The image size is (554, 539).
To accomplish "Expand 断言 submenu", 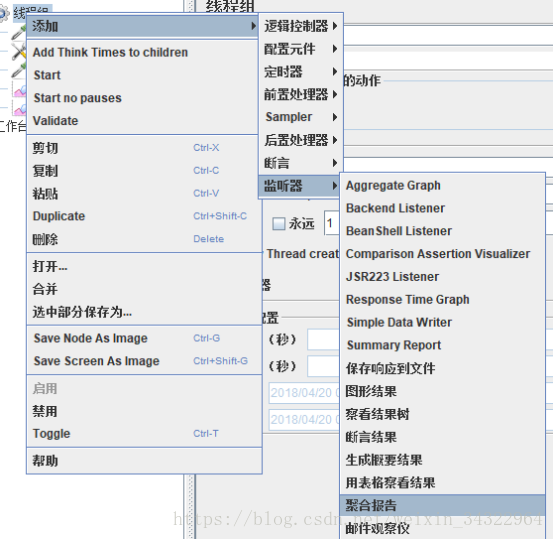I will (x=301, y=163).
